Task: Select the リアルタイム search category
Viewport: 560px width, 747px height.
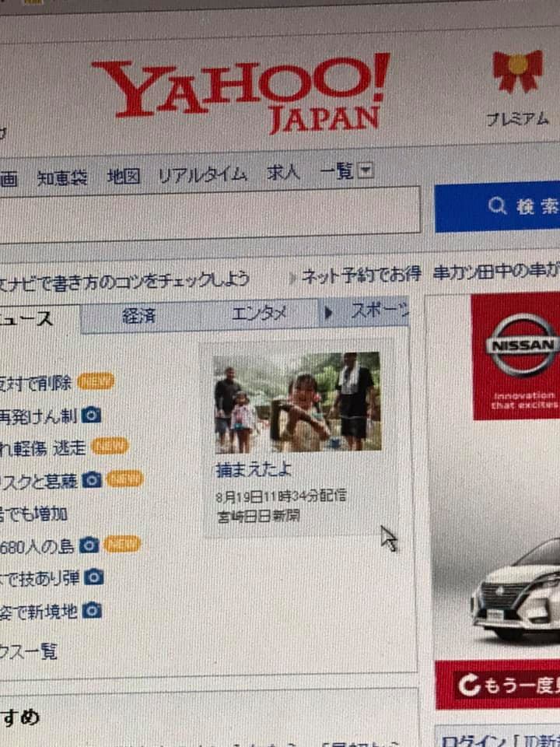Action: pos(202,174)
